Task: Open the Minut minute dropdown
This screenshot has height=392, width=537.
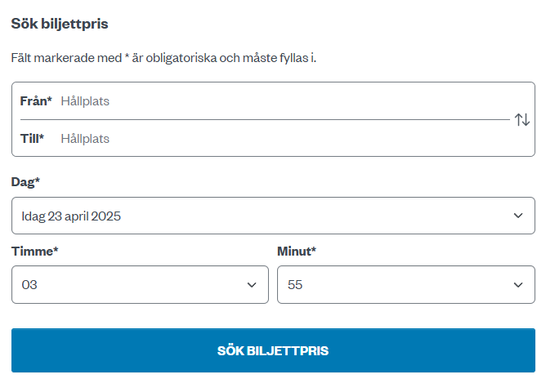Action: pyautogui.click(x=406, y=284)
